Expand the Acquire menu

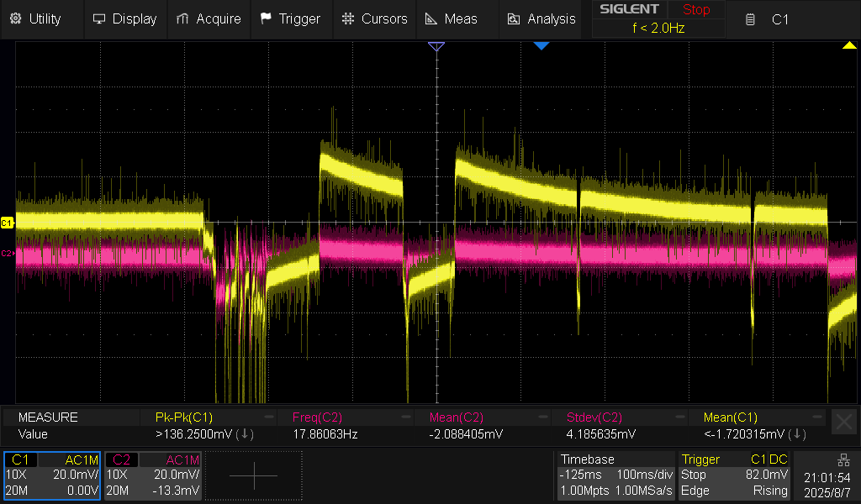[x=209, y=18]
